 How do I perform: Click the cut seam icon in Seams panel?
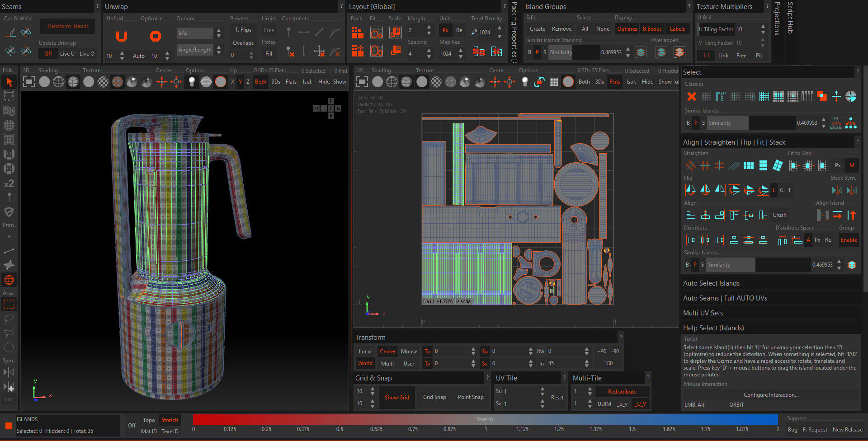click(x=10, y=32)
